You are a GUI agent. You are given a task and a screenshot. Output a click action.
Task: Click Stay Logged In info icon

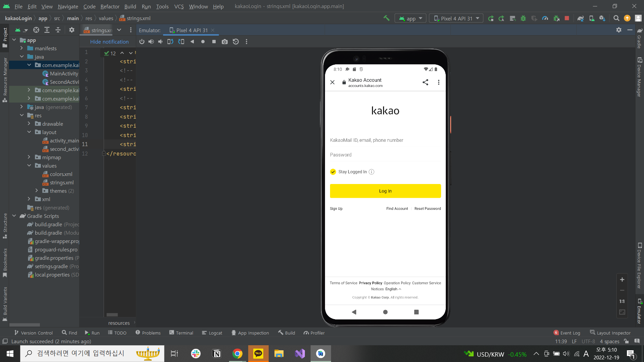point(371,172)
